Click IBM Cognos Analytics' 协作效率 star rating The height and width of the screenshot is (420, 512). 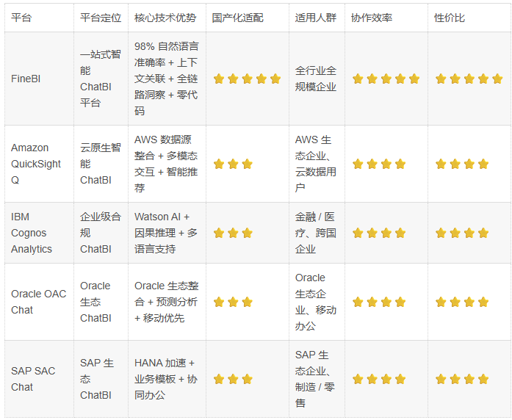click(x=379, y=233)
